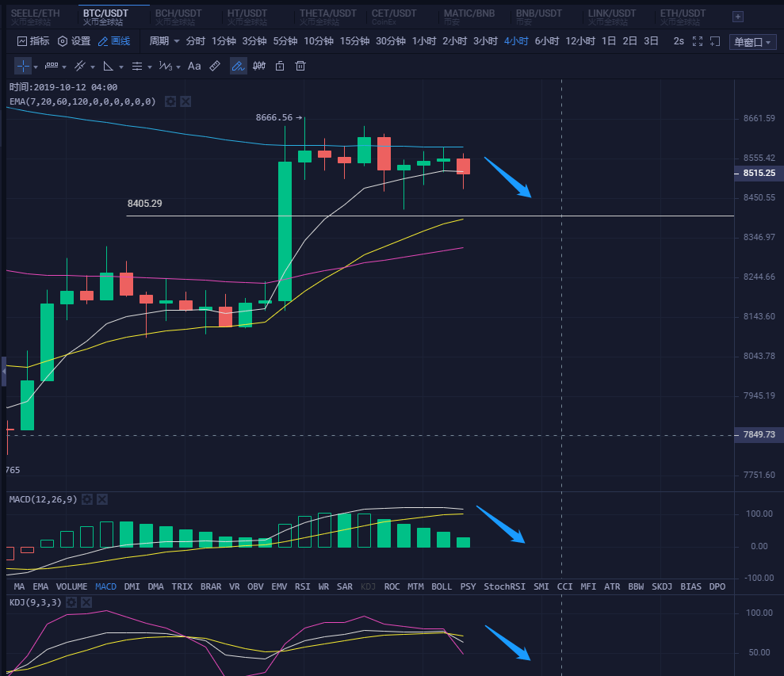Switch to the THETA/USDT tab
Viewport: 784px width, 676px height.
click(328, 17)
